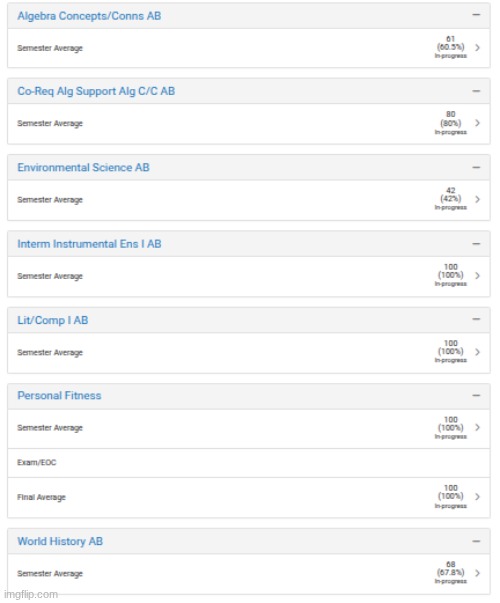The width and height of the screenshot is (500, 603).
Task: Open Environmental Science grade details arrow
Action: tap(477, 199)
